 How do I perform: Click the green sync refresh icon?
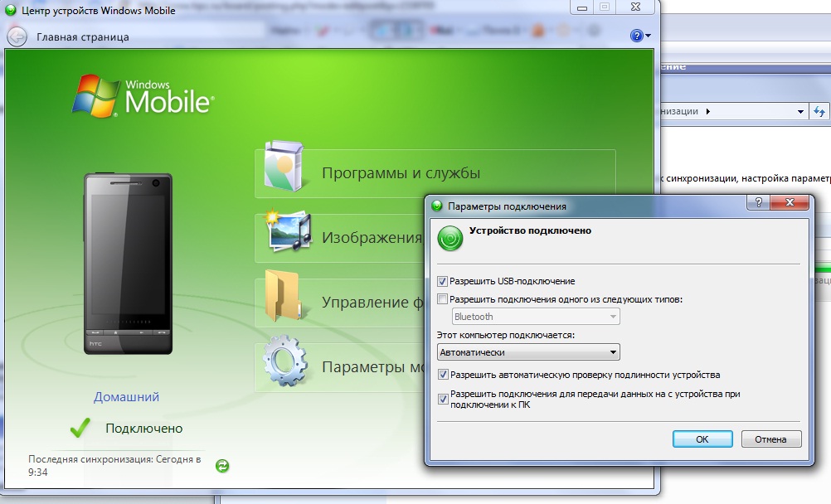click(x=222, y=466)
